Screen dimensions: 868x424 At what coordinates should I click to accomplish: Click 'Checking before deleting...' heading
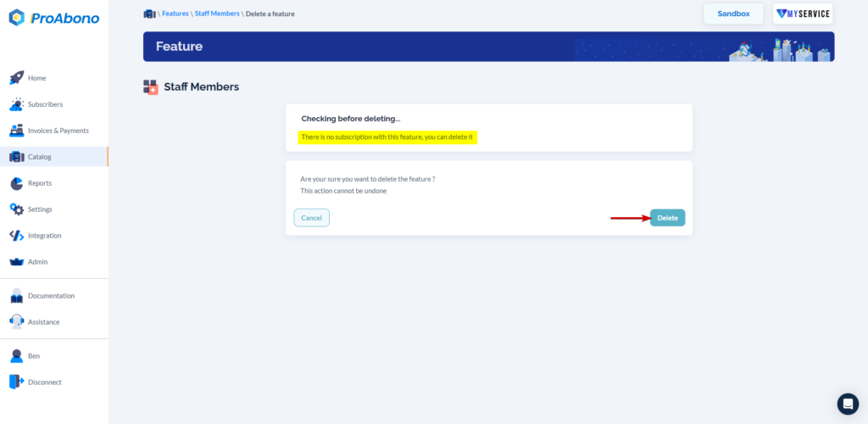point(351,119)
